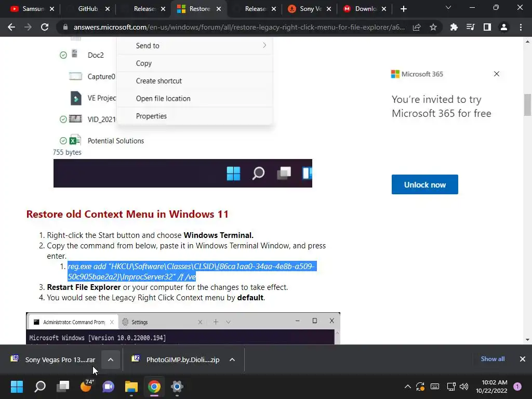Click the highlighted reg.exe command text
This screenshot has width=532, height=399.
click(192, 271)
